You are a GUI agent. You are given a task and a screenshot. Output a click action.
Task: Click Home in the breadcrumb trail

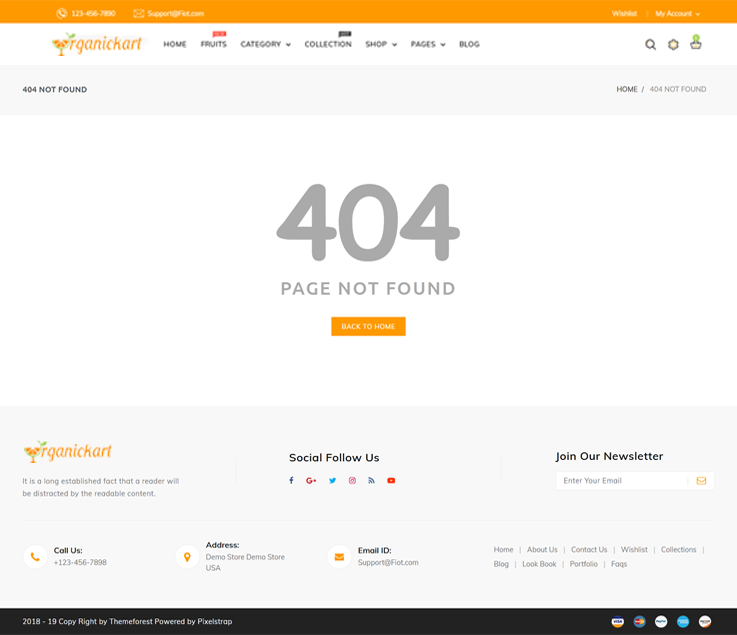click(627, 90)
